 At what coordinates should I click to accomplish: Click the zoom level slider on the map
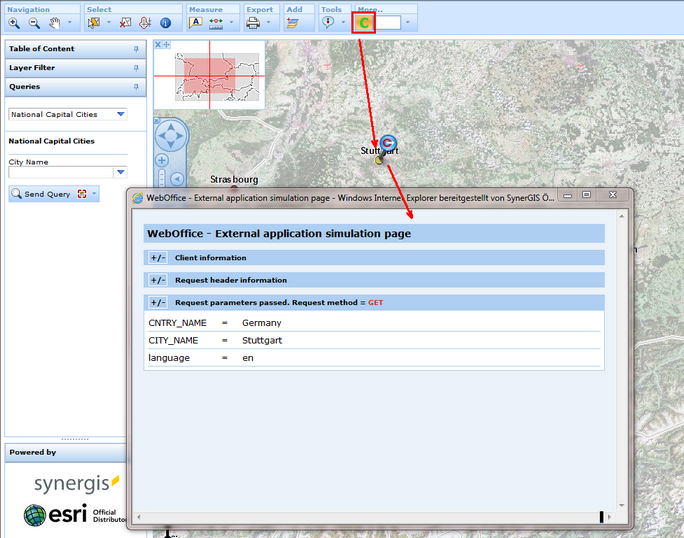[162, 179]
